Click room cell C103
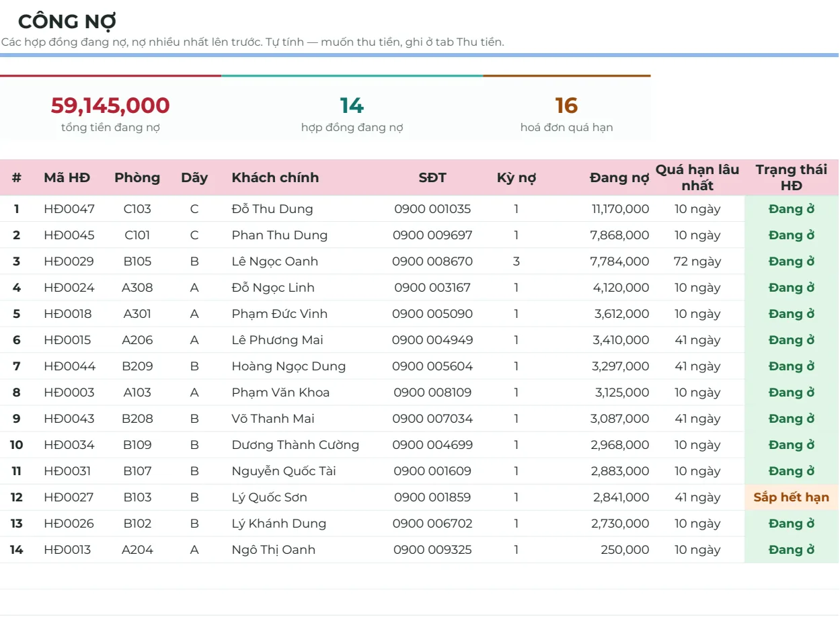 (137, 209)
